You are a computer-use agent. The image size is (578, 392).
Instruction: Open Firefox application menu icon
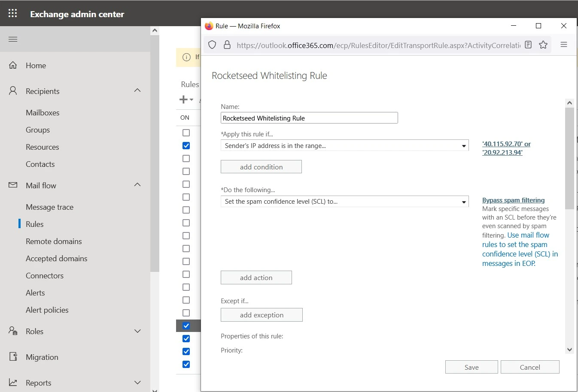point(564,45)
